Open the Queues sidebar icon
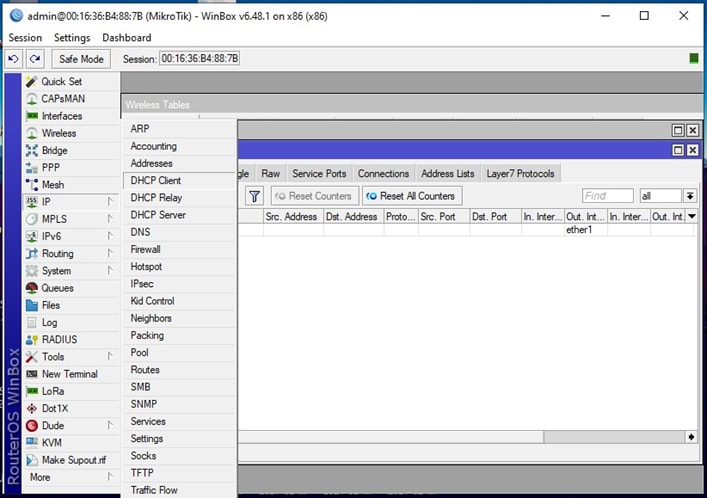Viewport: 707px width, 498px height. [32, 288]
